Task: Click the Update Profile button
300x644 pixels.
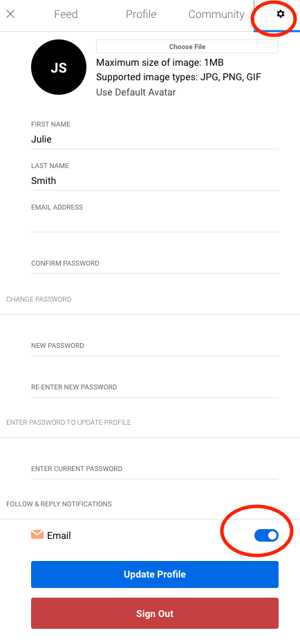Action: click(155, 574)
